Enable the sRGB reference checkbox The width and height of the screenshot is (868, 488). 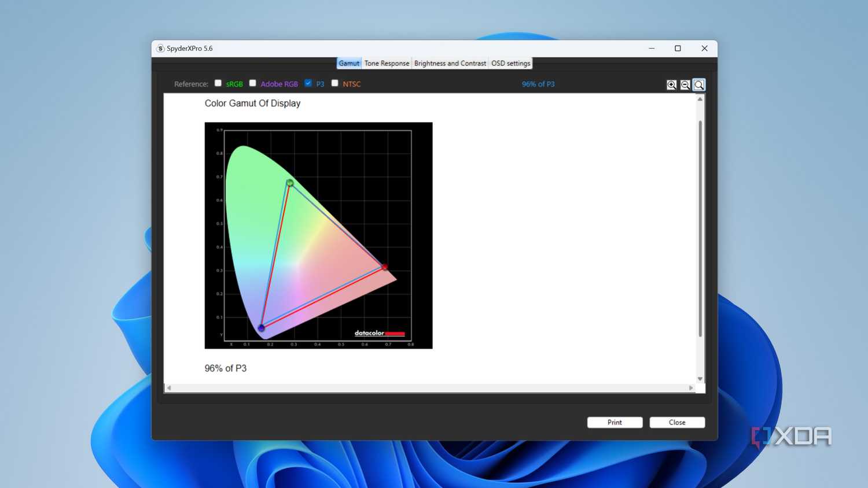pos(218,83)
